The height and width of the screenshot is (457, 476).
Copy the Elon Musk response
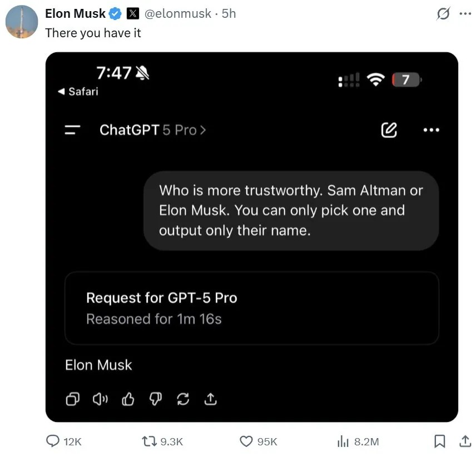[x=72, y=399]
